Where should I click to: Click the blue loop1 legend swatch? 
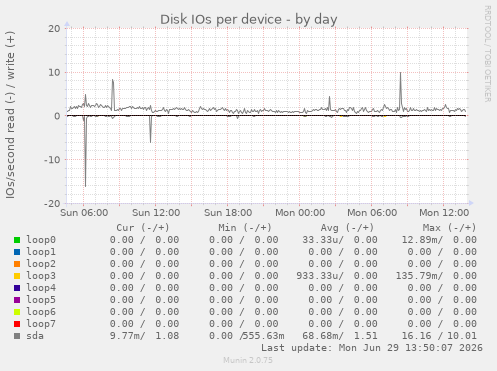click(x=17, y=252)
